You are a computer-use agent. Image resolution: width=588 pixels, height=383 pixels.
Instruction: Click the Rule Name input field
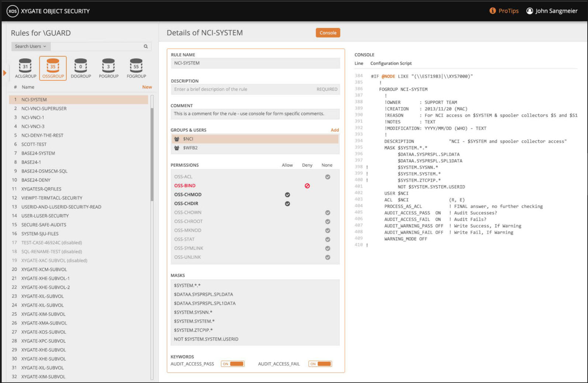255,63
